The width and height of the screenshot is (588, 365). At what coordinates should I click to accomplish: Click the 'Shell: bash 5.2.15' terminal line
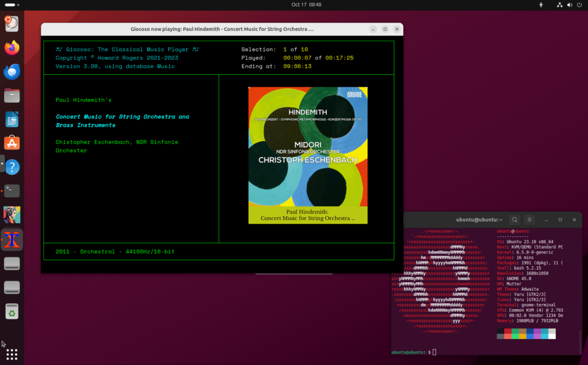click(519, 268)
